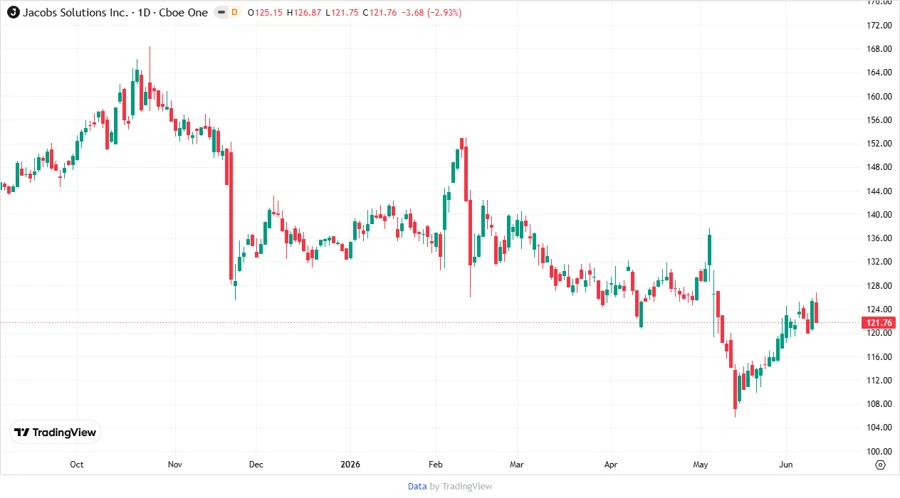Click the 2026 label on time axis
This screenshot has height=498, width=900.
point(350,465)
